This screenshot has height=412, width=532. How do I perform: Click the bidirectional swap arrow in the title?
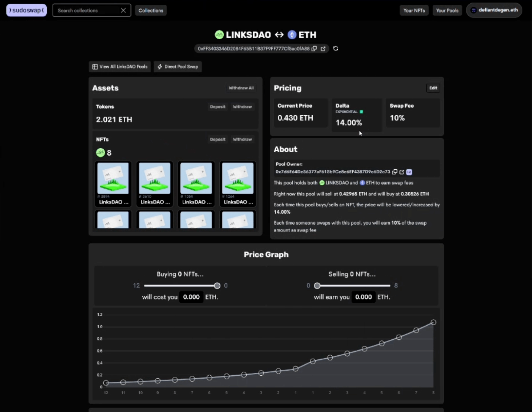tap(279, 35)
